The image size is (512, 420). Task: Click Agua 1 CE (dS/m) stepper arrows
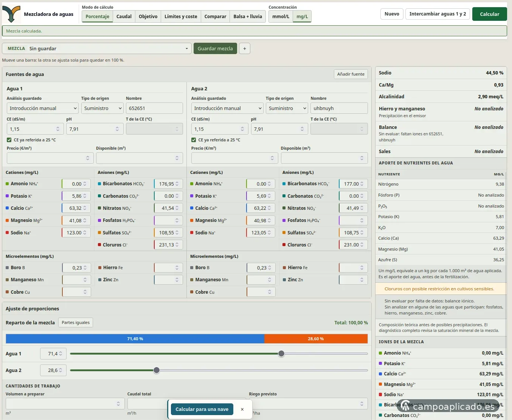tap(58, 129)
